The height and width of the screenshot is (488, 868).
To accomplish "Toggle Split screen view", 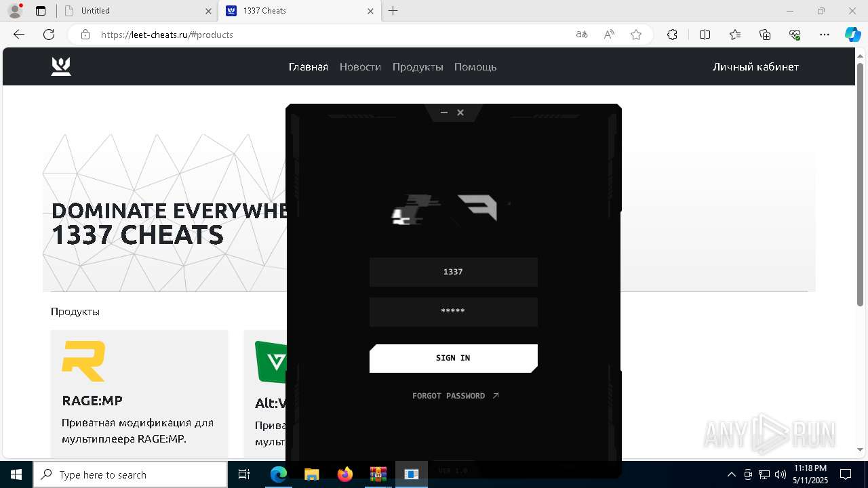I will [705, 35].
